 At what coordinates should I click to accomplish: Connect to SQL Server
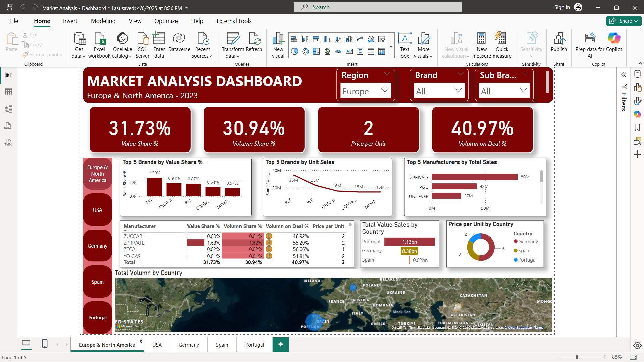point(143,45)
